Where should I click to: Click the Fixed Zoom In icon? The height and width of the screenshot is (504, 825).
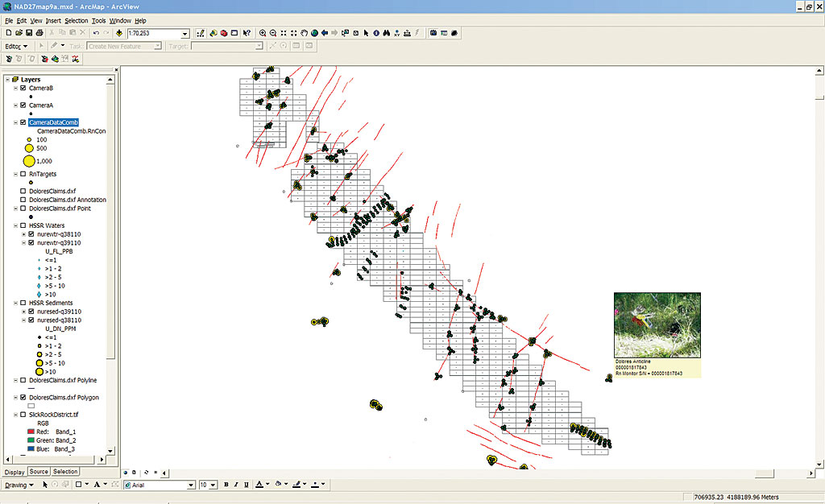click(x=284, y=33)
